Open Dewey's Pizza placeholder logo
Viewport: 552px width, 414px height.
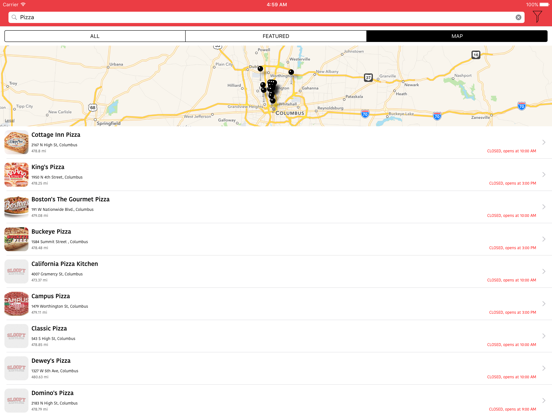pos(16,368)
